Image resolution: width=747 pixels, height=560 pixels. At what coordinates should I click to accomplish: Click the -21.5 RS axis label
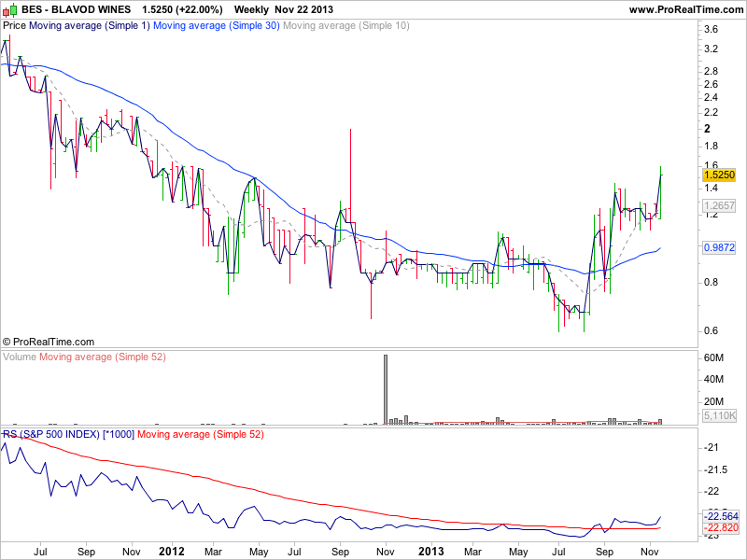point(715,470)
